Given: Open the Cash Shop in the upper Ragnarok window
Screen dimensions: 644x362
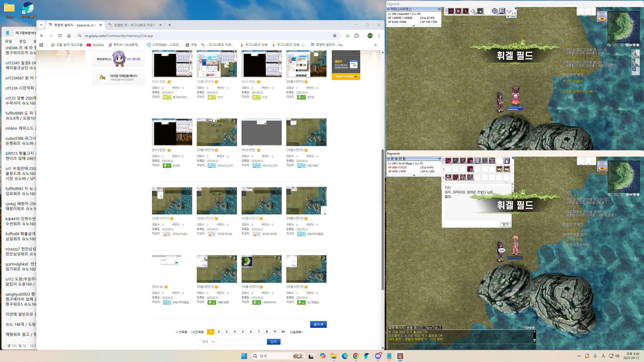Looking at the screenshot, I should [602, 16].
